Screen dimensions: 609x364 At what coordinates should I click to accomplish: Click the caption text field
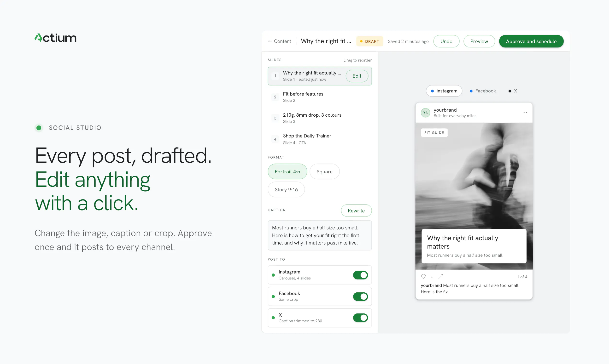tap(319, 235)
